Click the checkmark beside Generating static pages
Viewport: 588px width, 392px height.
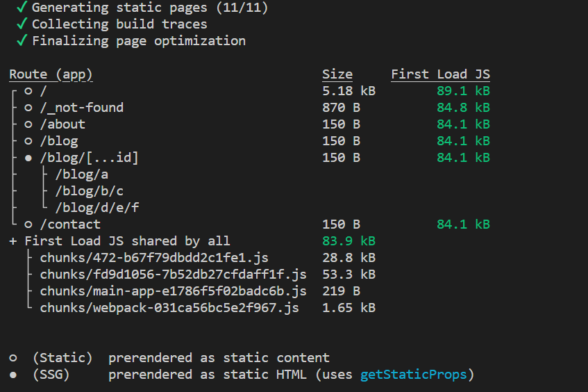point(22,7)
